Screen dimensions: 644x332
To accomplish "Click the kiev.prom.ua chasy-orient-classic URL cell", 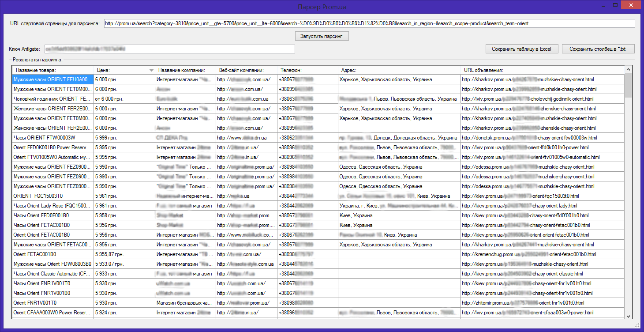I will (x=543, y=274).
